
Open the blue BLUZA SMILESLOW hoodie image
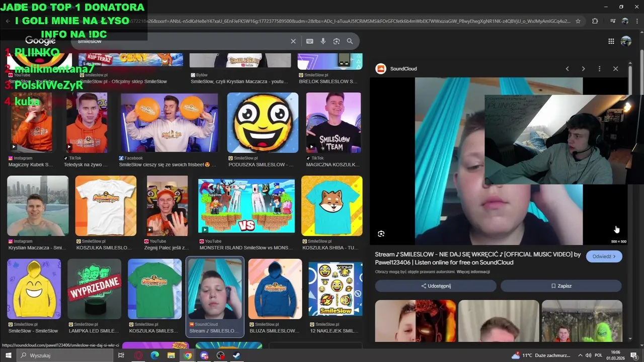275,289
